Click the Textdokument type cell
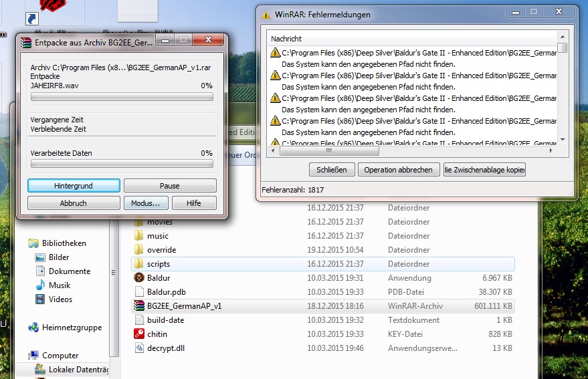 (x=413, y=320)
